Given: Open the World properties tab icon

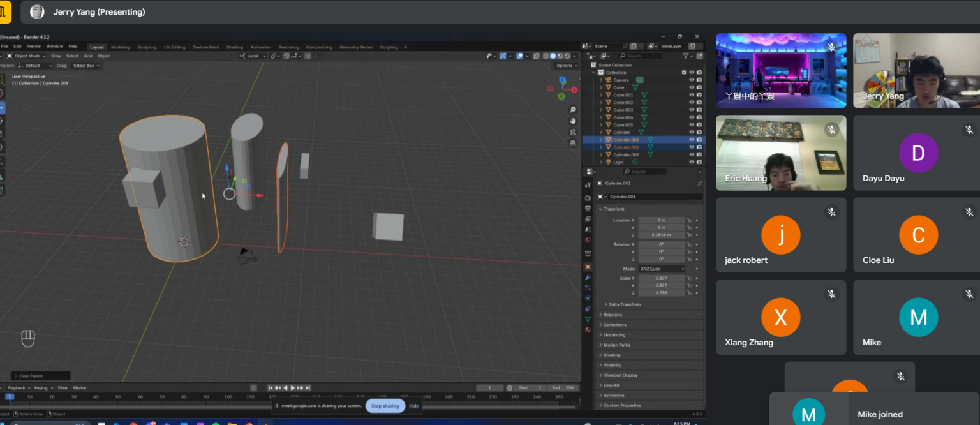Looking at the screenshot, I should click(588, 240).
